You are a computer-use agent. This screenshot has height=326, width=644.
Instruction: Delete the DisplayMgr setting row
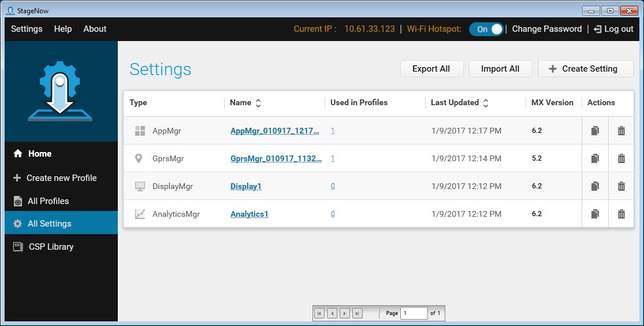[621, 186]
